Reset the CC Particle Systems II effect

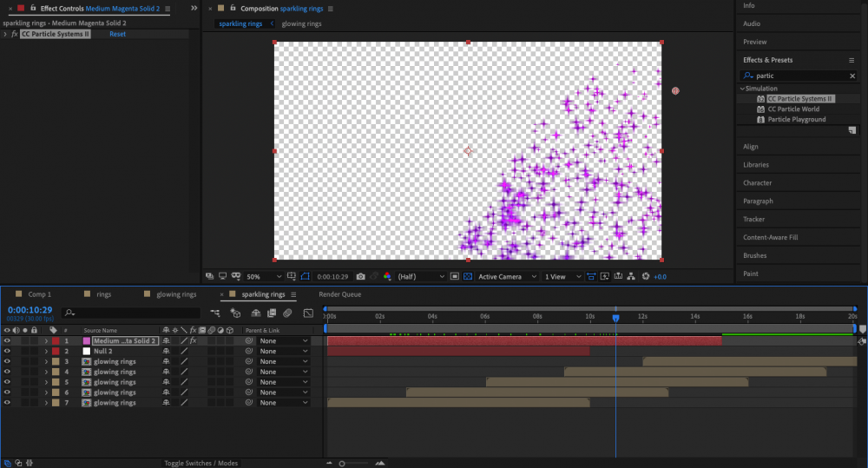click(117, 34)
